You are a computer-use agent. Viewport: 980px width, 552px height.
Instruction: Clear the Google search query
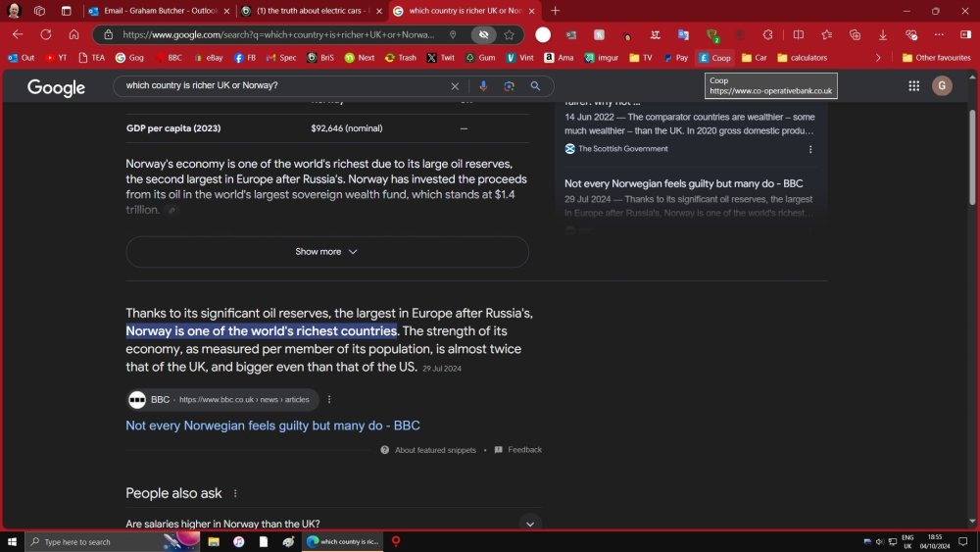[455, 86]
